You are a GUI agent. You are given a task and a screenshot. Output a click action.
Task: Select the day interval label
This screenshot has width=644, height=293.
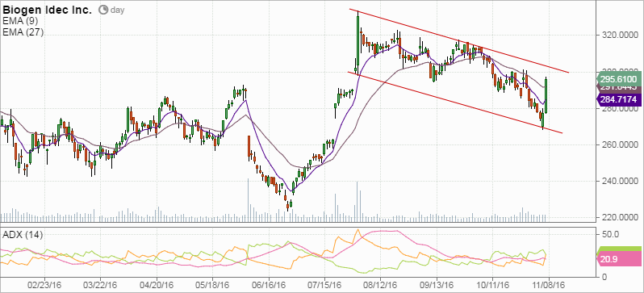118,10
